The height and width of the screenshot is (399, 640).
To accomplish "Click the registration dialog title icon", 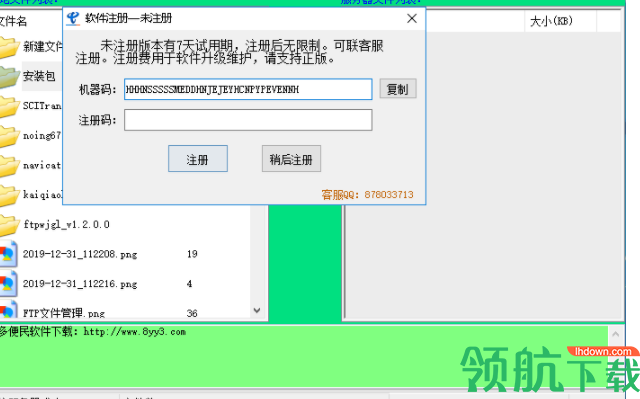I will (x=73, y=18).
